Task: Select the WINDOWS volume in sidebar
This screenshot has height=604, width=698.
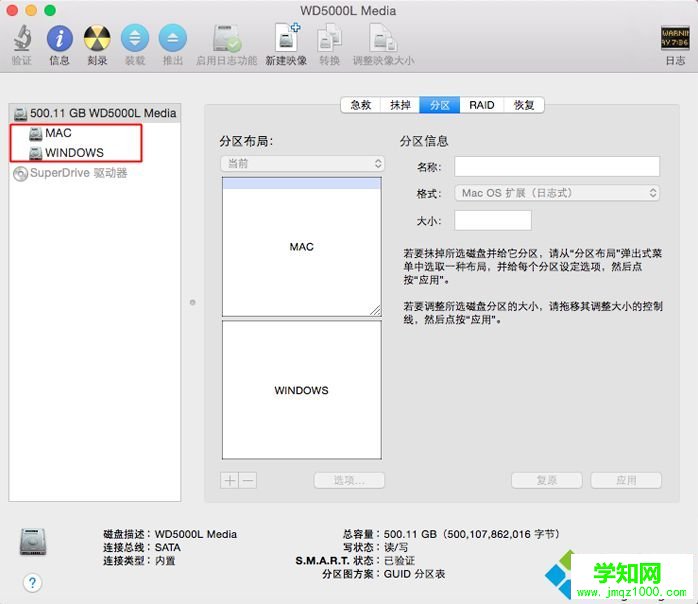Action: 66,153
